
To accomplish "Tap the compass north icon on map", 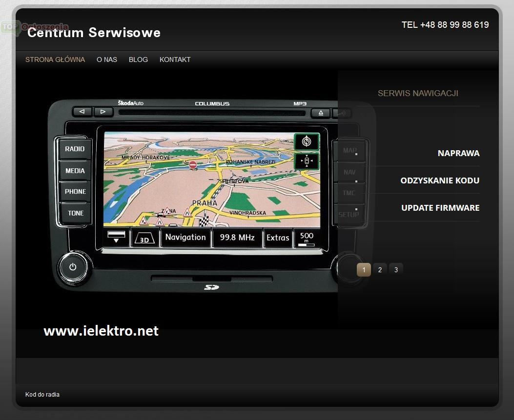I will point(307,142).
